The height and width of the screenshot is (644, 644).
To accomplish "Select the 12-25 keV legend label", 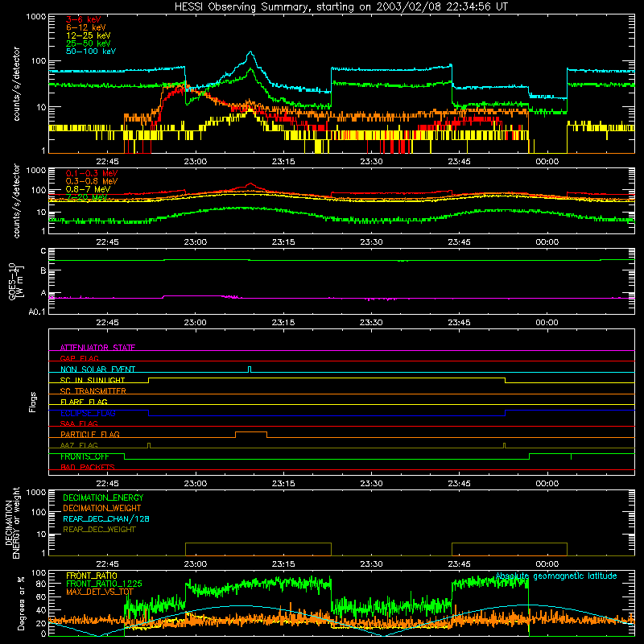I will click(x=89, y=35).
